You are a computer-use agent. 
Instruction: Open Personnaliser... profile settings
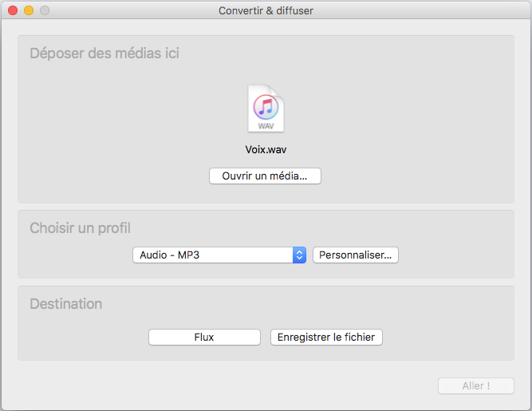click(355, 255)
